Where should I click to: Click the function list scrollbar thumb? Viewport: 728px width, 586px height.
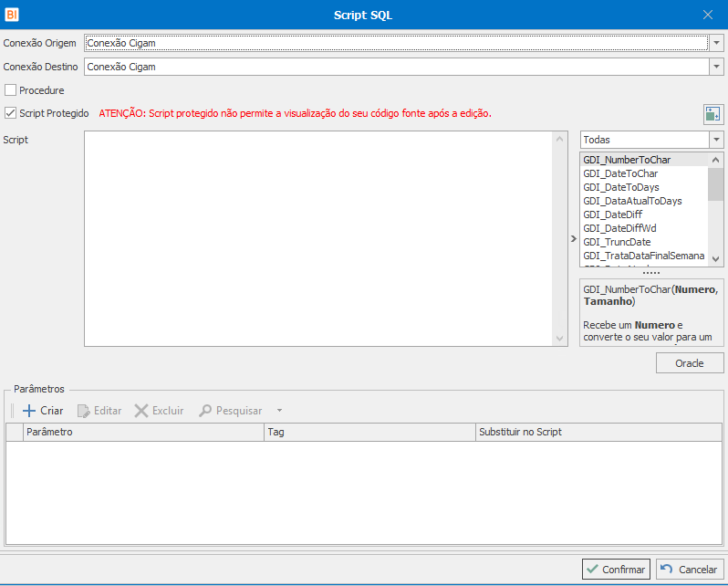tap(715, 184)
